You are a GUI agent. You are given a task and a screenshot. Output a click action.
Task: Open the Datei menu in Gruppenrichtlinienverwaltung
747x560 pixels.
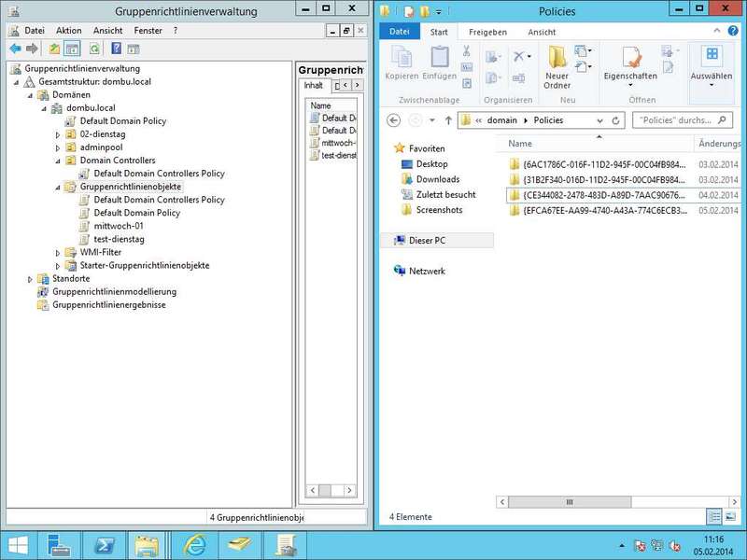(x=35, y=31)
